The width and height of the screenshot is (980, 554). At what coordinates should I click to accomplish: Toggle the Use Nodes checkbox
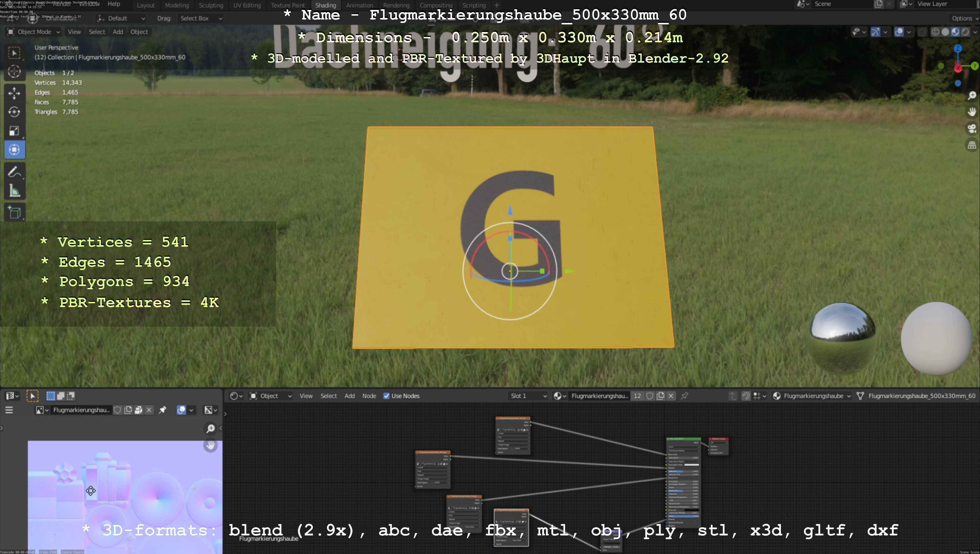click(x=387, y=396)
